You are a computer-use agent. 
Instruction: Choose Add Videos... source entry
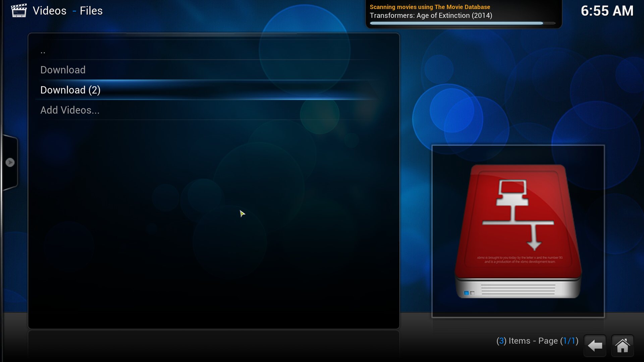tap(70, 110)
